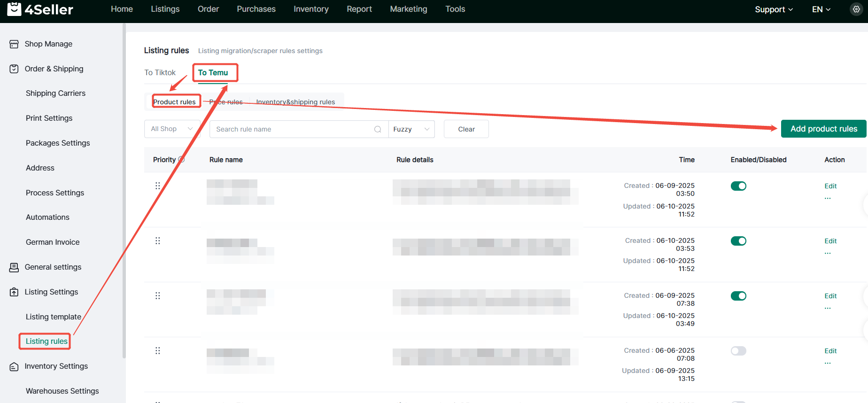Open the more options ellipsis for first rule
The width and height of the screenshot is (868, 403).
pyautogui.click(x=828, y=198)
